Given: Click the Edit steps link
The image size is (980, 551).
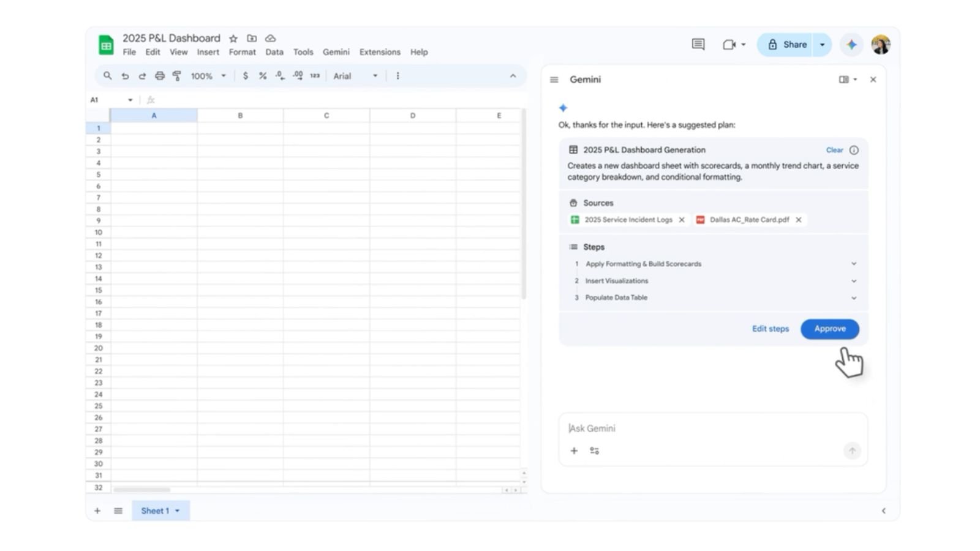Looking at the screenshot, I should click(771, 329).
